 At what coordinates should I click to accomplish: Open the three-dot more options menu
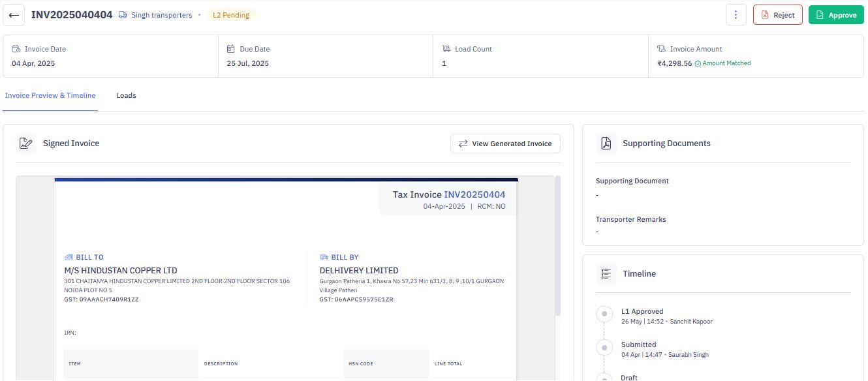point(736,14)
